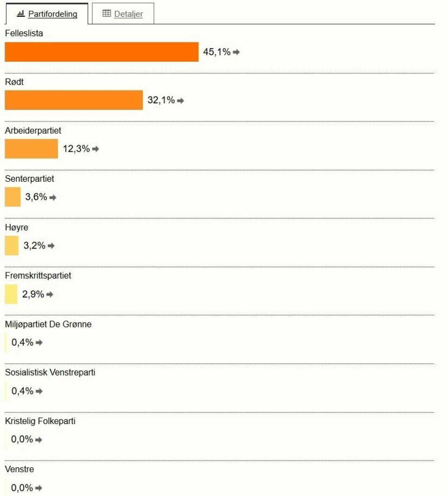Viewport: 448px width, 496px height.
Task: Click the arrow next to Fremskrittspartiet's 2,9%
Action: tap(50, 295)
